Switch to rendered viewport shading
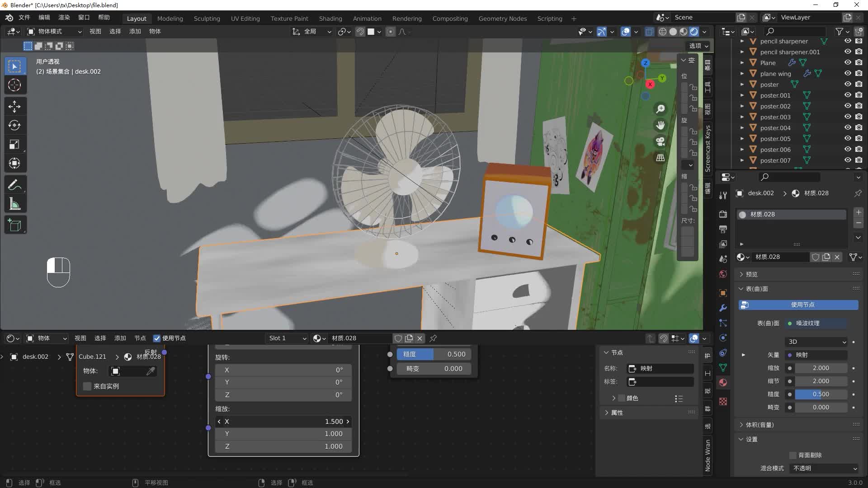Image resolution: width=868 pixels, height=488 pixels. pos(694,32)
